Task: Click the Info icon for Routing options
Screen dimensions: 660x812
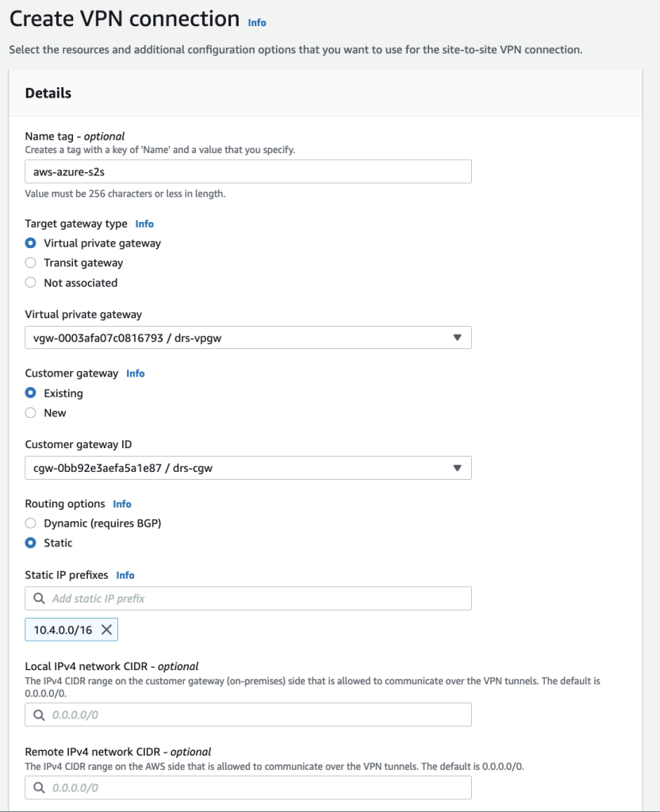Action: coord(122,504)
